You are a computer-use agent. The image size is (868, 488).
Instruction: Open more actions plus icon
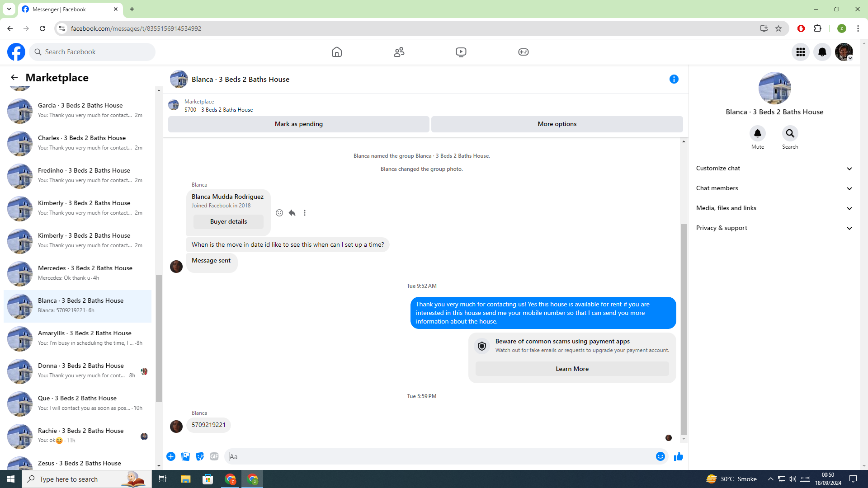171,457
